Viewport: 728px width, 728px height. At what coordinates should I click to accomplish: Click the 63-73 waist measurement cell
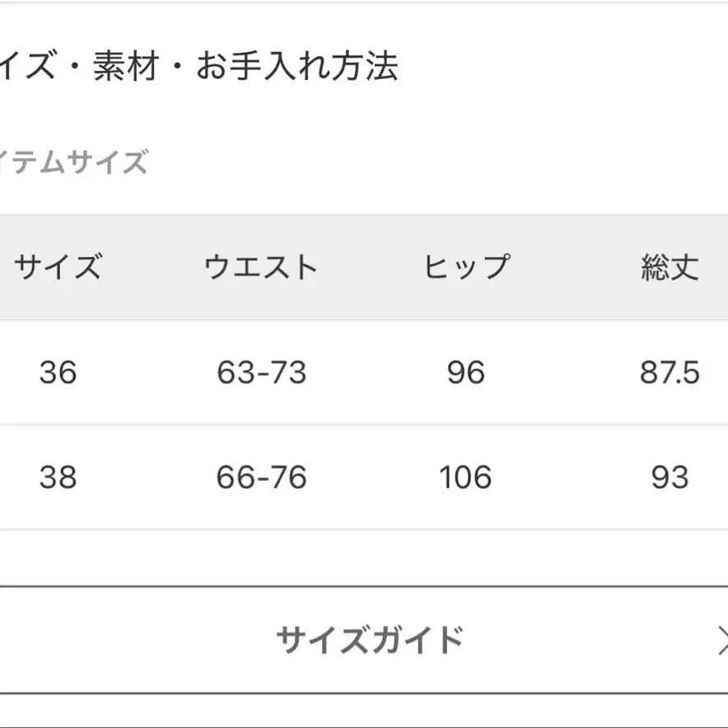click(262, 372)
